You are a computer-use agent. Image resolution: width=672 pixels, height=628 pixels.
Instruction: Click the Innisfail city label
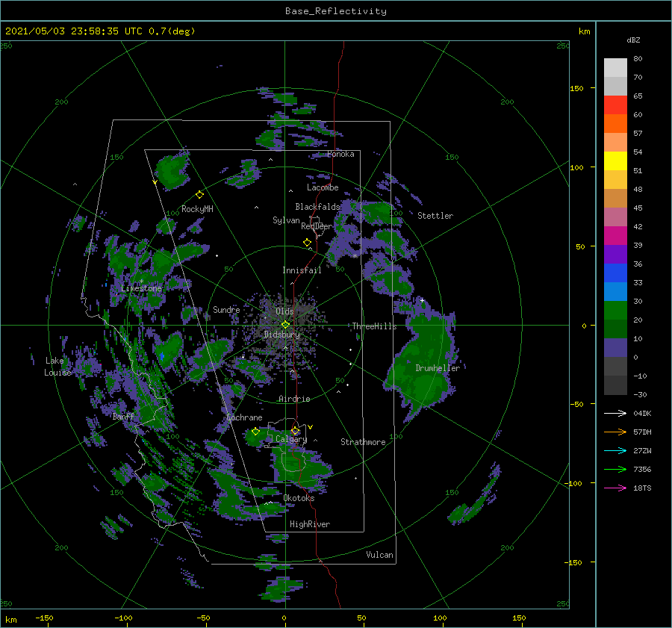tap(302, 270)
